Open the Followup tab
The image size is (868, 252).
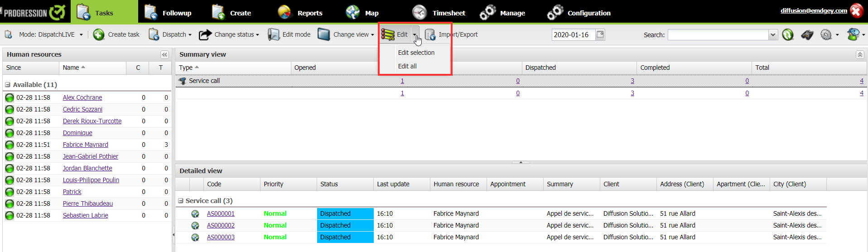[x=168, y=13]
